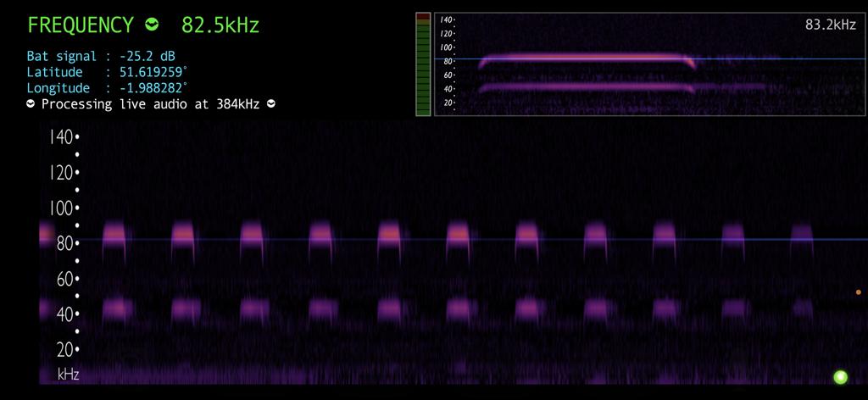The image size is (868, 400).
Task: Click the '140' label on the main axis
Action: point(61,137)
